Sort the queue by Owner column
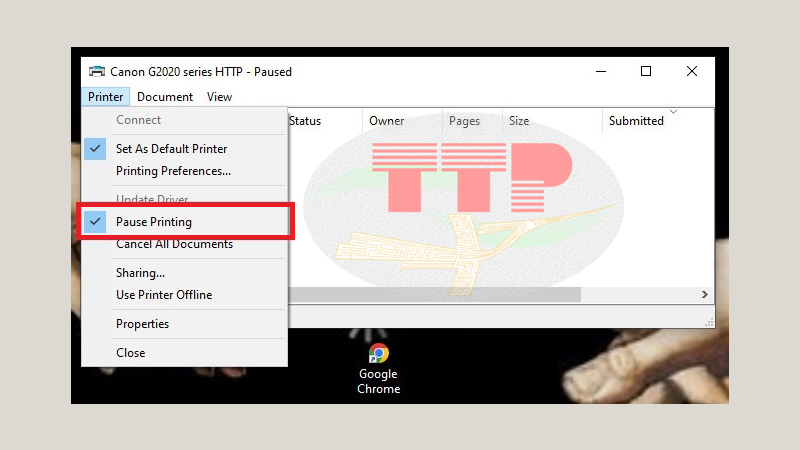This screenshot has width=800, height=450. tap(386, 121)
